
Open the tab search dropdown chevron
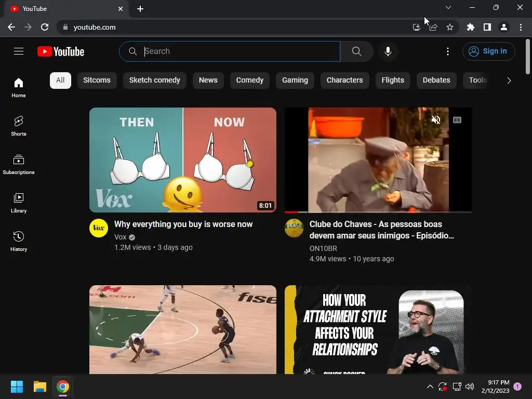click(x=448, y=7)
